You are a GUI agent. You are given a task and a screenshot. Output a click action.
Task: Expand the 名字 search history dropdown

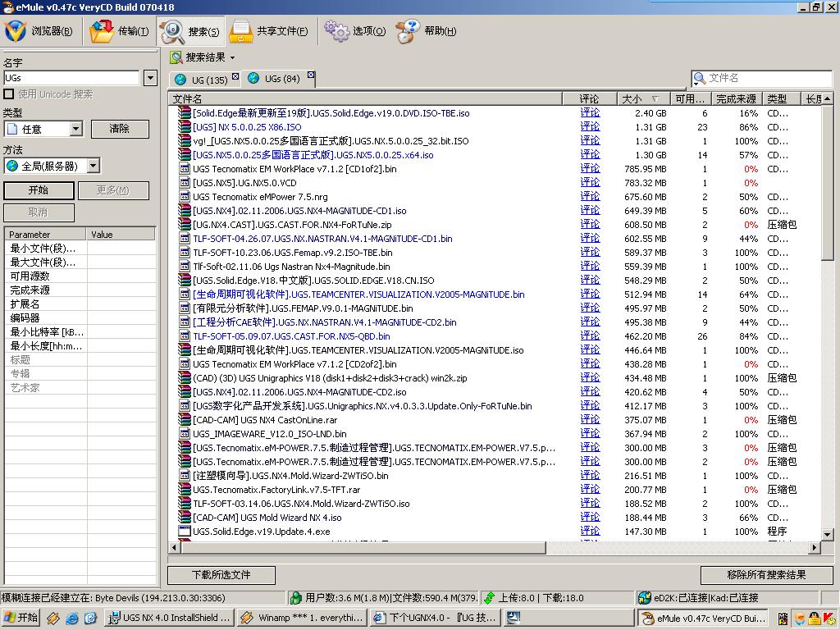click(151, 78)
